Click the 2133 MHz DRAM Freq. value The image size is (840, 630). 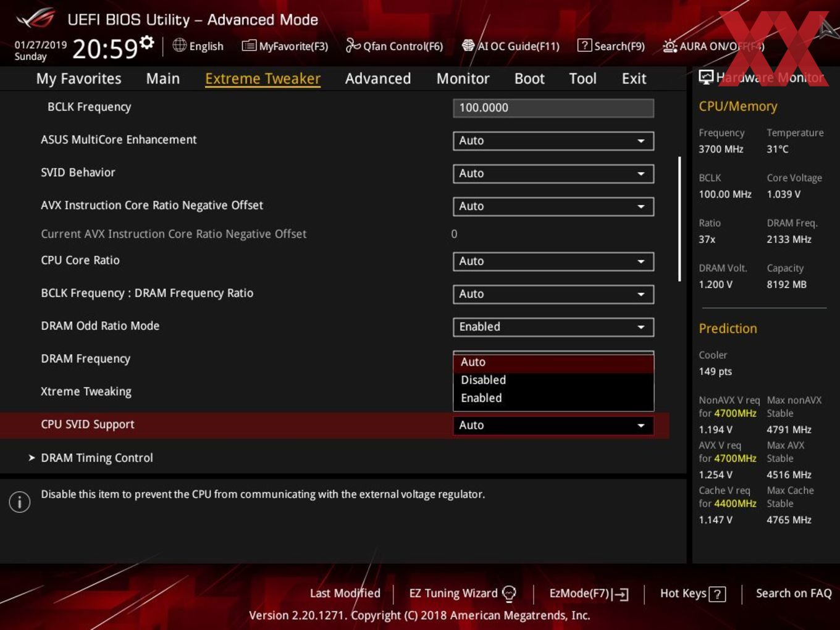[789, 239]
